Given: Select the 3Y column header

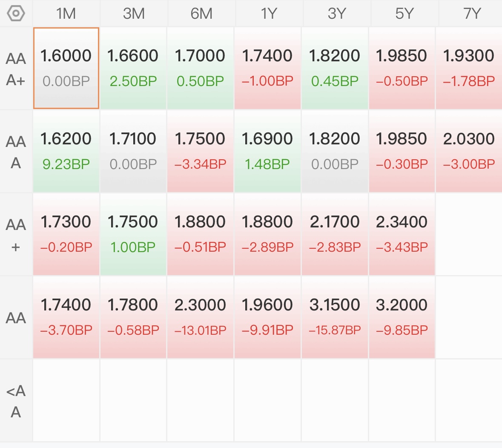Looking at the screenshot, I should tap(337, 14).
